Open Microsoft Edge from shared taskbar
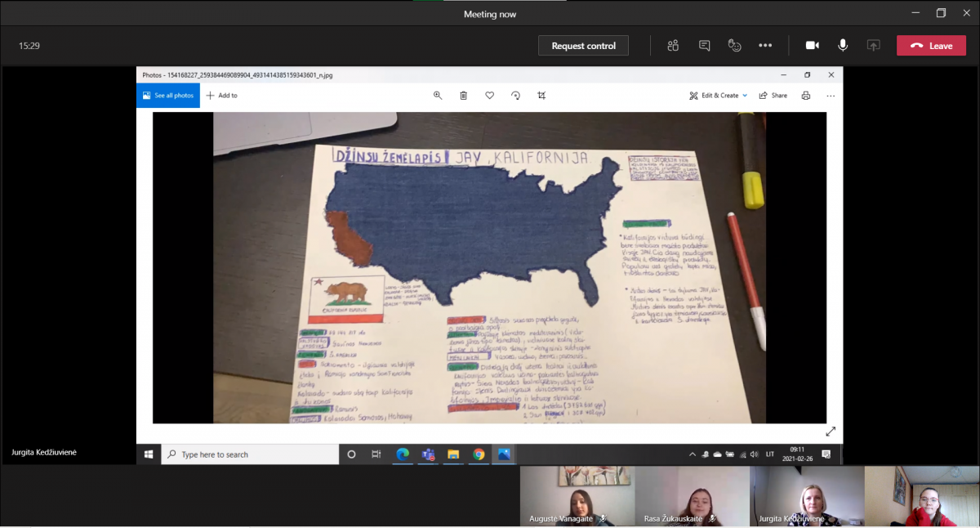Screen dimensions: 980x528 [x=403, y=454]
